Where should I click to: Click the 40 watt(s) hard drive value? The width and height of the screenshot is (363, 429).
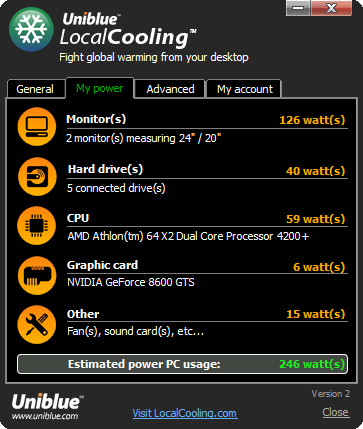315,171
